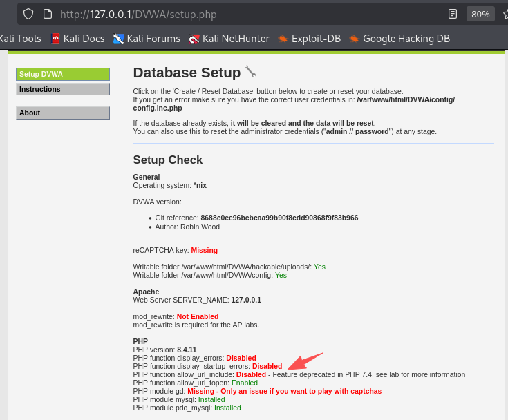This screenshot has width=508, height=420.
Task: Click the page info icon in address bar
Action: point(48,14)
